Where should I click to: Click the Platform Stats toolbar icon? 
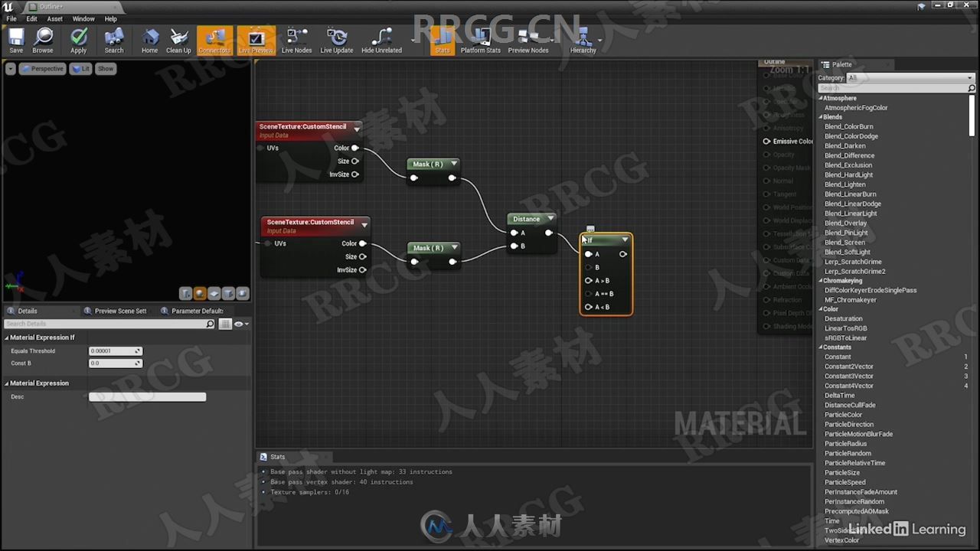(x=481, y=41)
